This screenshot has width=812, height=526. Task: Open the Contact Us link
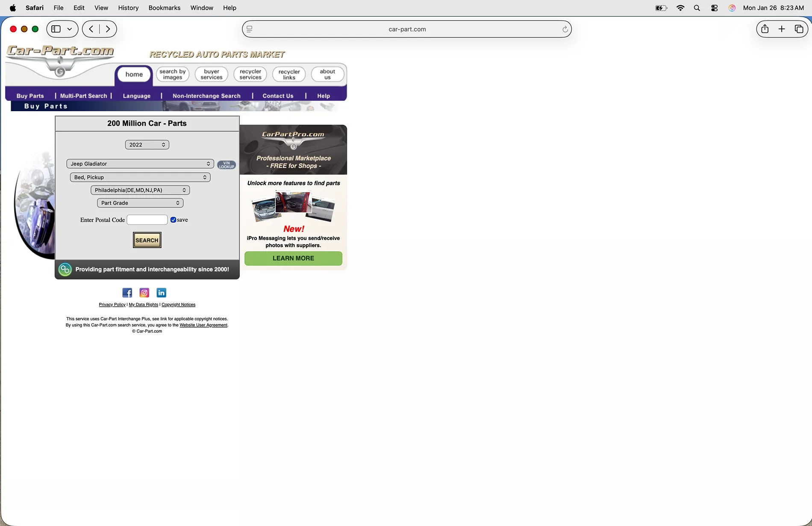point(278,96)
